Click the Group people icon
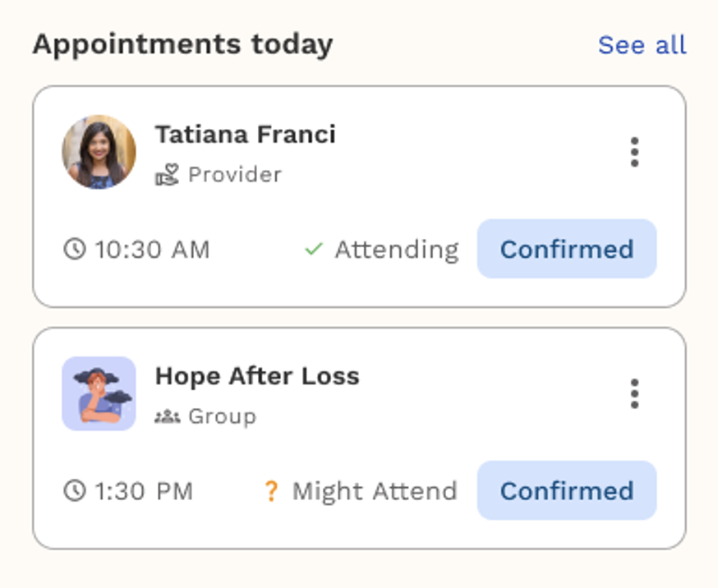The height and width of the screenshot is (588, 718). tap(167, 416)
